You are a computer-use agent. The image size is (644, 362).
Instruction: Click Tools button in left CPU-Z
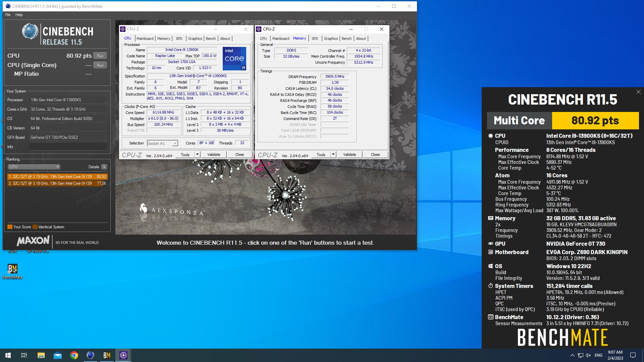point(185,155)
